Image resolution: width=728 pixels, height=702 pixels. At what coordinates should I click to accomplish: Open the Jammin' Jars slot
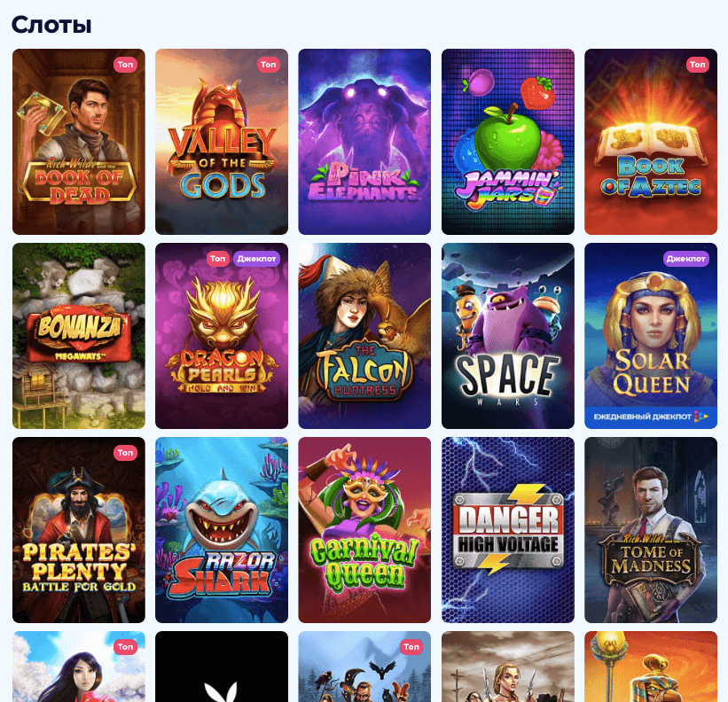(x=508, y=142)
